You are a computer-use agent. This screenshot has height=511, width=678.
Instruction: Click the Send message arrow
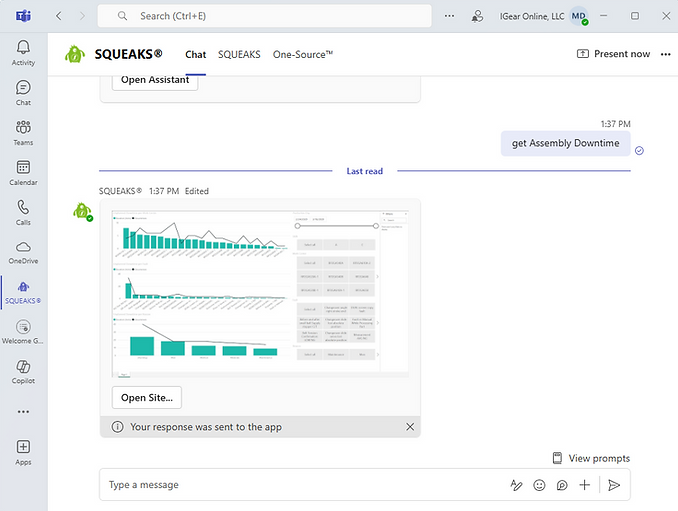coord(614,485)
